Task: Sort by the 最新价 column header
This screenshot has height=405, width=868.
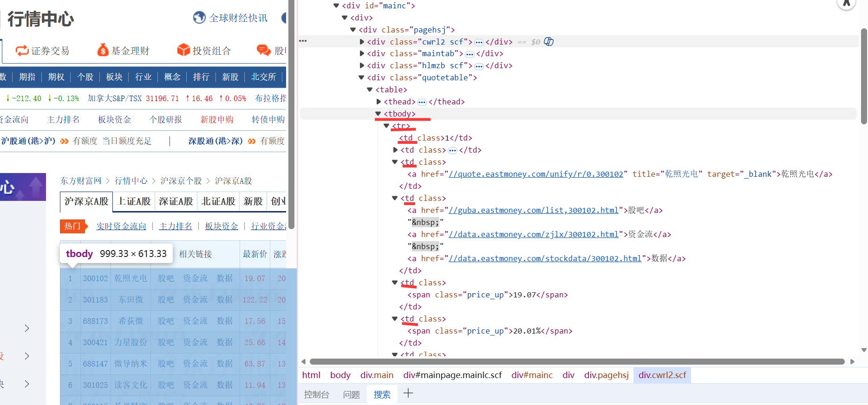Action: pyautogui.click(x=255, y=254)
